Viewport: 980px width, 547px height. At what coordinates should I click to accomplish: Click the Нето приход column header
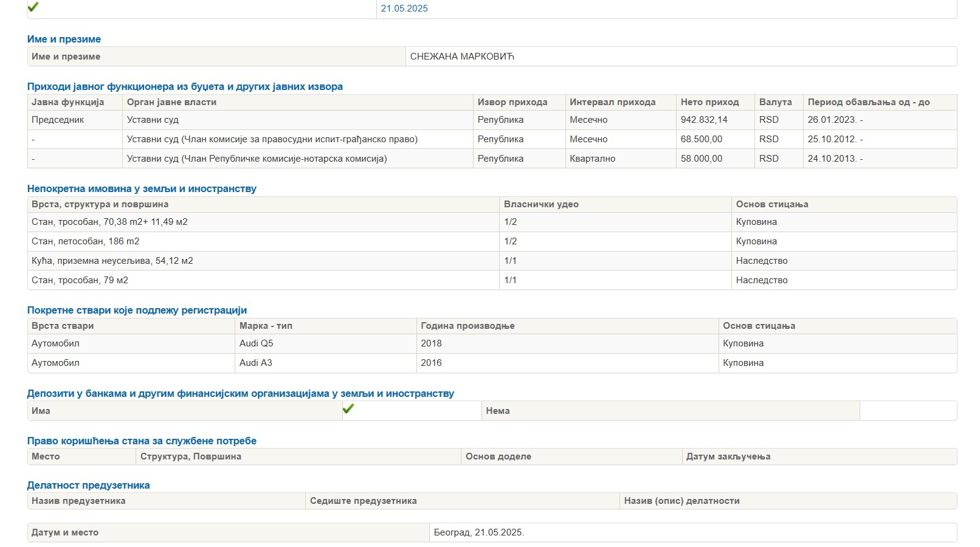pyautogui.click(x=709, y=102)
